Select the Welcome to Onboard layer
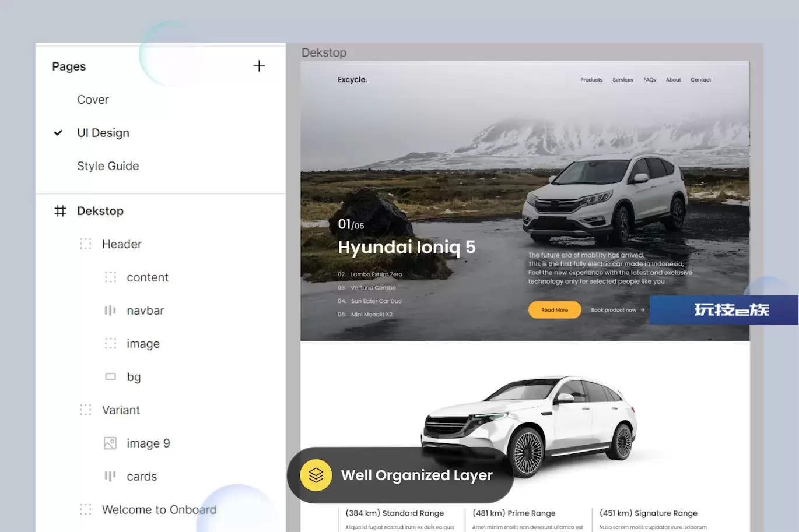This screenshot has height=532, width=799. 159,510
